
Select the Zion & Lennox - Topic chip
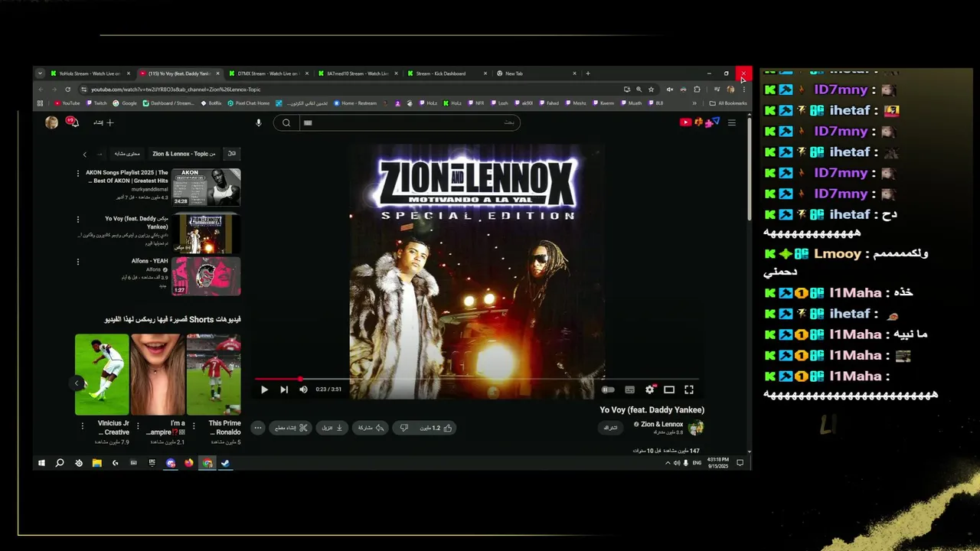[x=184, y=154]
